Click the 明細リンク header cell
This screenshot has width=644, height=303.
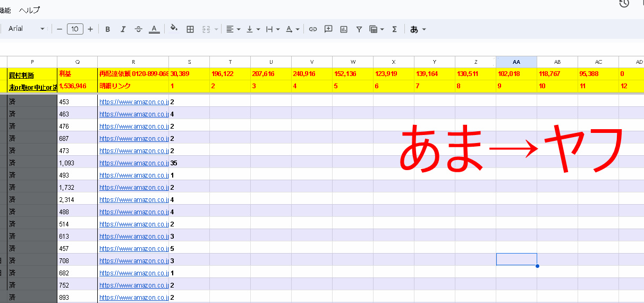(x=133, y=86)
